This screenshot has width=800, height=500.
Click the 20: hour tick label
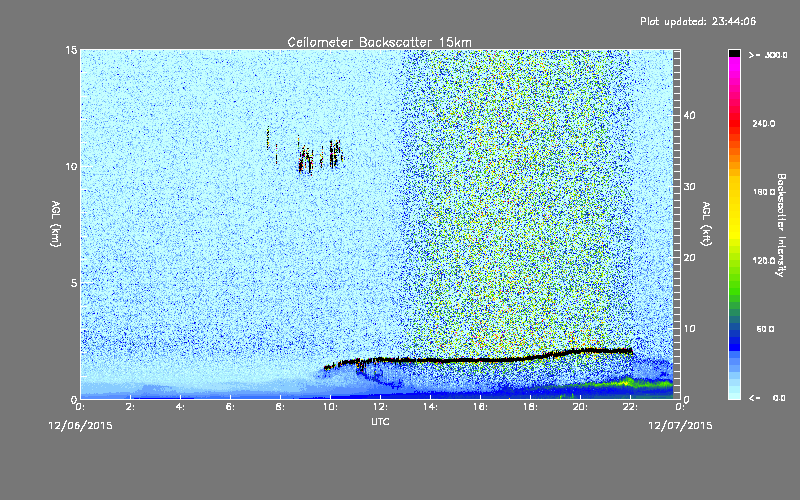(580, 407)
